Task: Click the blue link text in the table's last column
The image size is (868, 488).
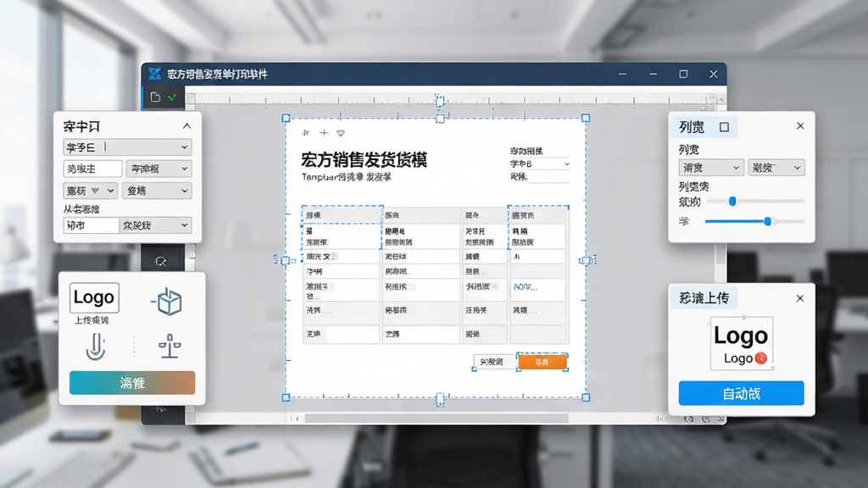Action: (525, 286)
